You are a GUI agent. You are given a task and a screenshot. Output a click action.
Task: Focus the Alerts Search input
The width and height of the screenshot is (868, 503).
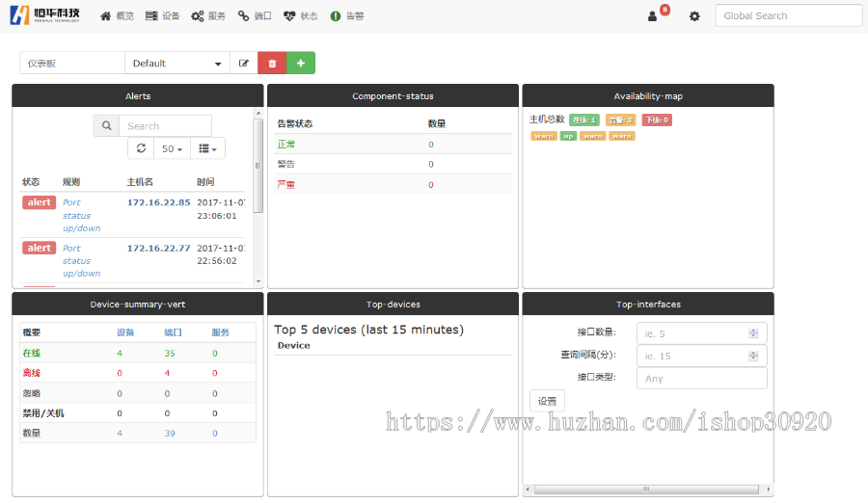click(x=165, y=125)
